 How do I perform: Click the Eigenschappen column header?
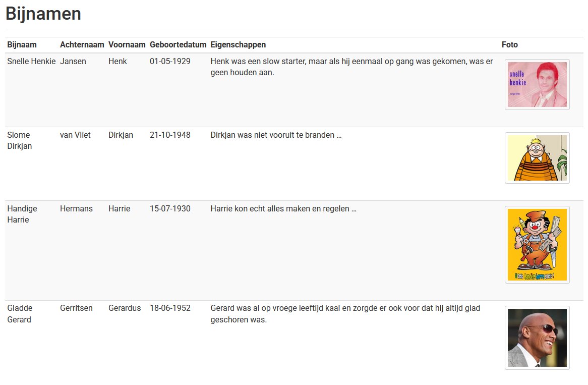coord(238,45)
